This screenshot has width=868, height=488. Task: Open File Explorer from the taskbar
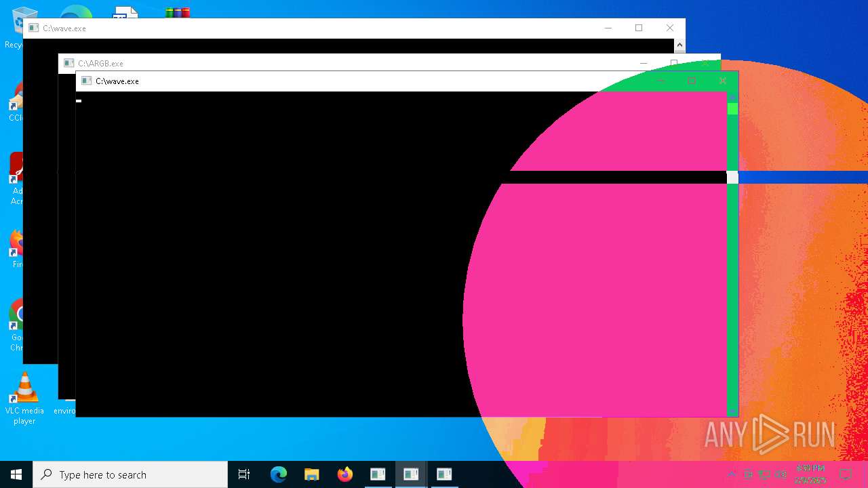click(311, 474)
